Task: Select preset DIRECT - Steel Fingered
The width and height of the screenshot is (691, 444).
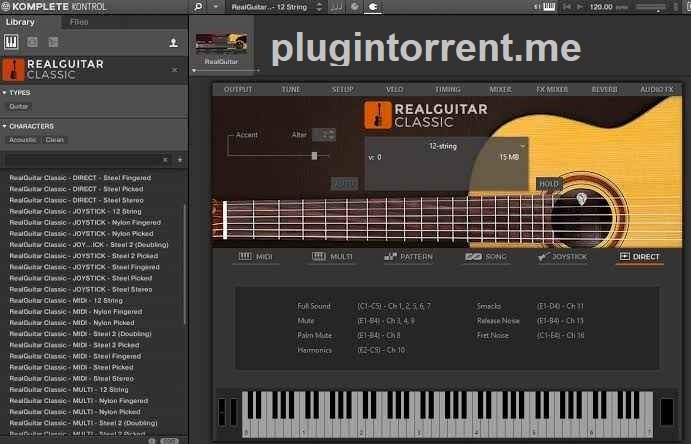Action: (x=80, y=178)
